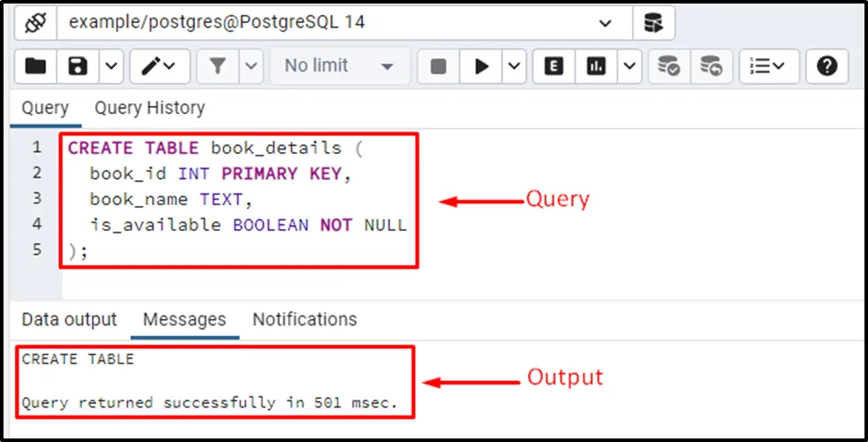Image resolution: width=868 pixels, height=442 pixels.
Task: Click line number 3 in gutter
Action: (36, 198)
